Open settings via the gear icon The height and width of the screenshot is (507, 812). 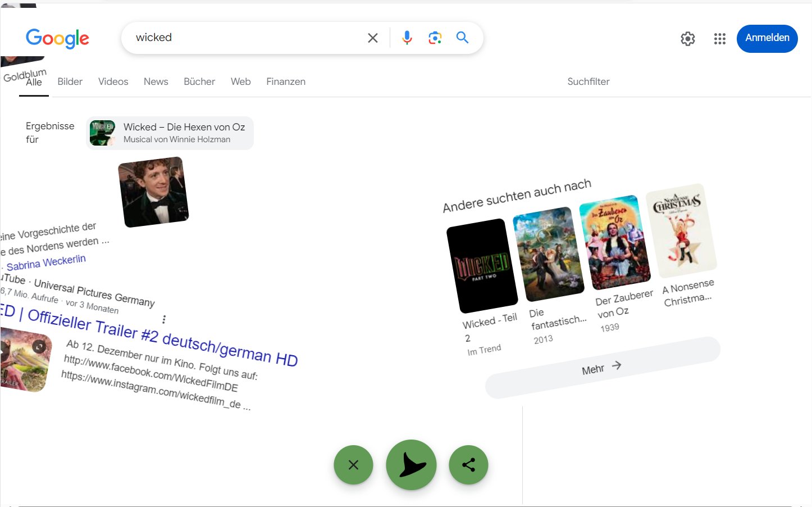pos(688,38)
